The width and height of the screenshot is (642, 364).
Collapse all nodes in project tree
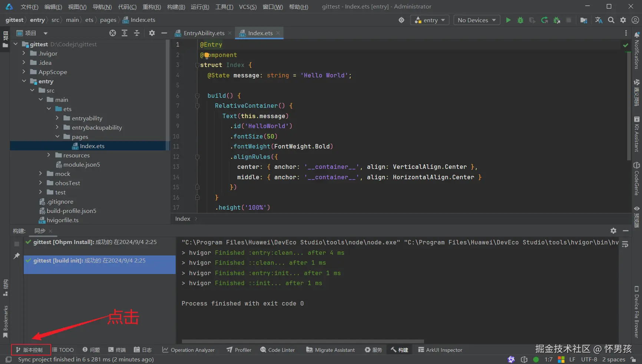pos(137,33)
